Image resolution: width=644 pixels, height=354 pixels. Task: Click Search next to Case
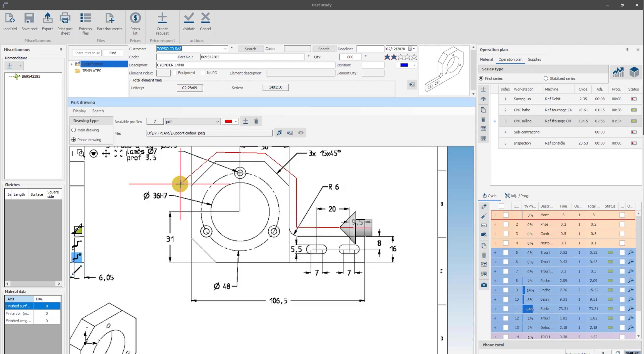click(x=324, y=49)
